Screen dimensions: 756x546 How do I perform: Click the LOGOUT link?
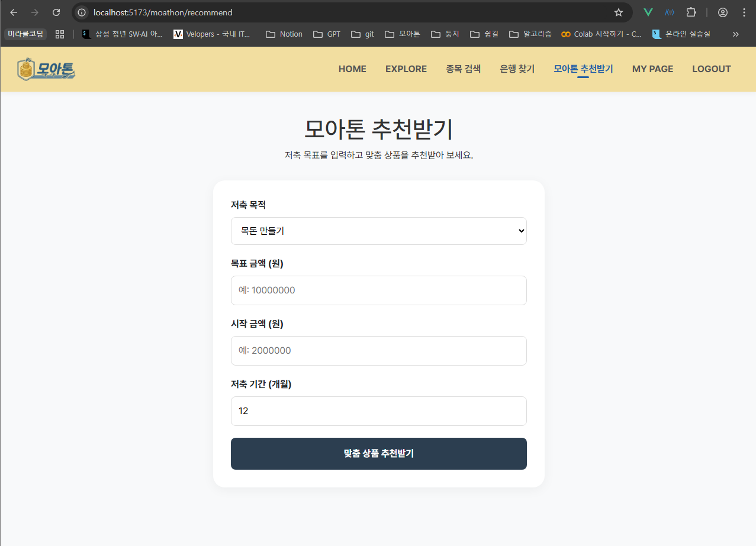pyautogui.click(x=711, y=69)
